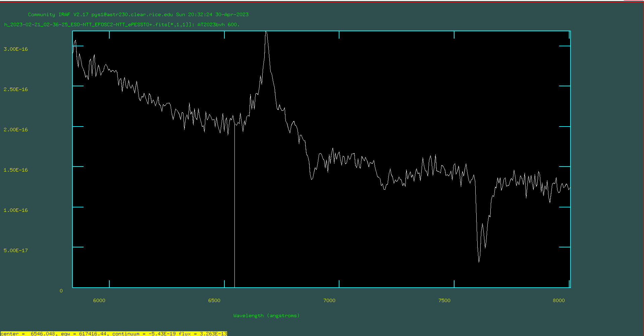Click the FITS filename title line
This screenshot has height=336, width=644.
pyautogui.click(x=122, y=25)
